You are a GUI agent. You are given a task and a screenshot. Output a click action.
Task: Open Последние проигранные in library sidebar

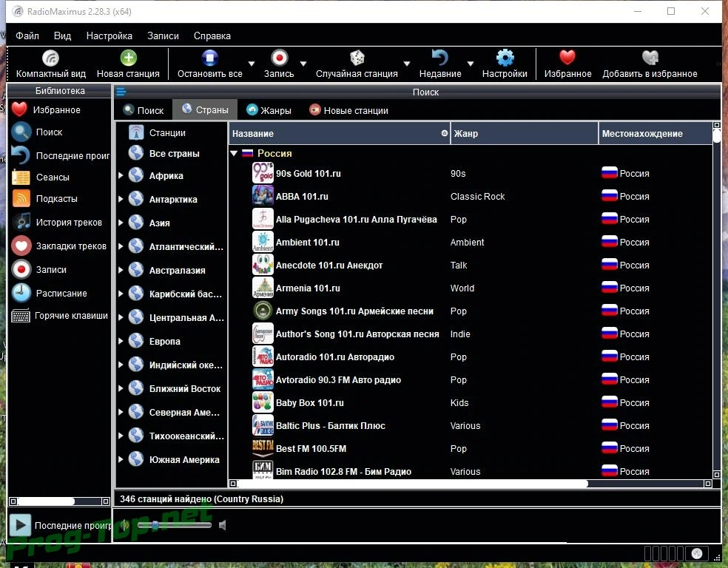[59, 155]
